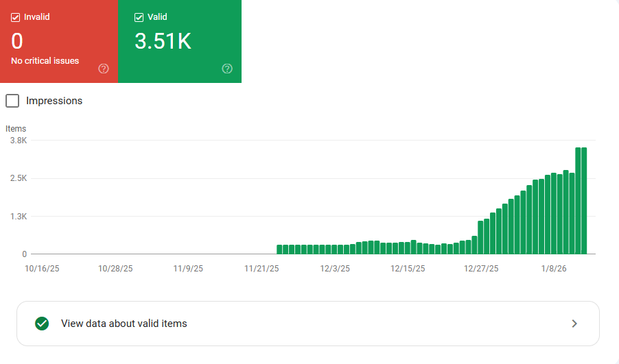The image size is (619, 364).
Task: Click the first green bar in chart
Action: click(280, 249)
